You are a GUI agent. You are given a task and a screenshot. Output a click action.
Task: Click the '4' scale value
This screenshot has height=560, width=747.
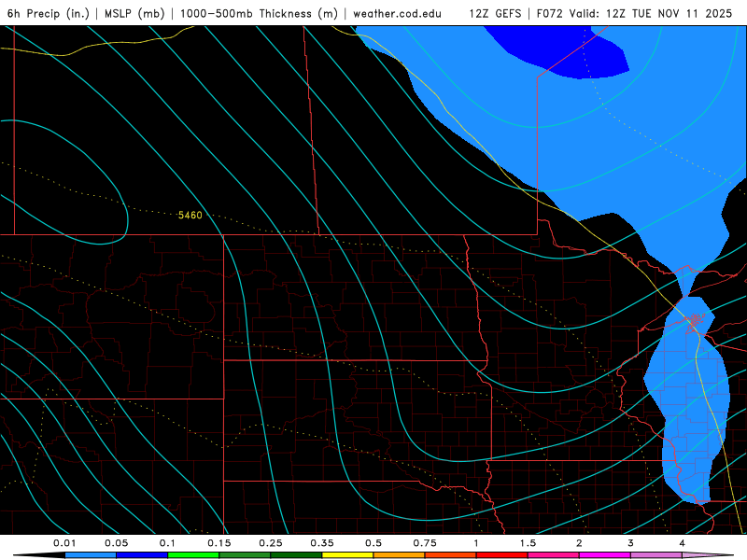click(683, 543)
